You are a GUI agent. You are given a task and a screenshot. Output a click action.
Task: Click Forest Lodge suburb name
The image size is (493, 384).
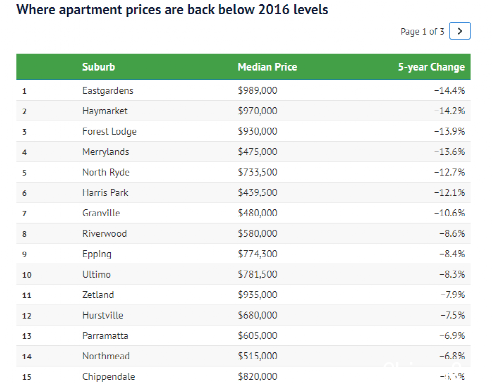pyautogui.click(x=109, y=131)
